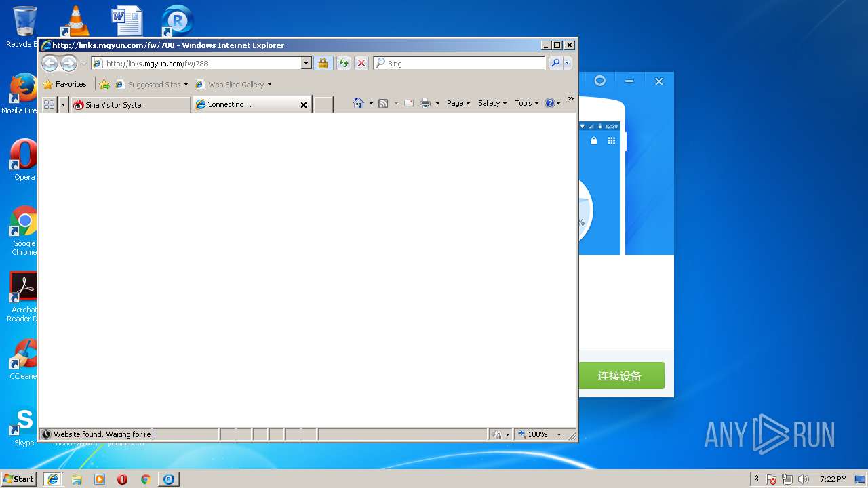Expand the Print options dropdown arrow

437,104
